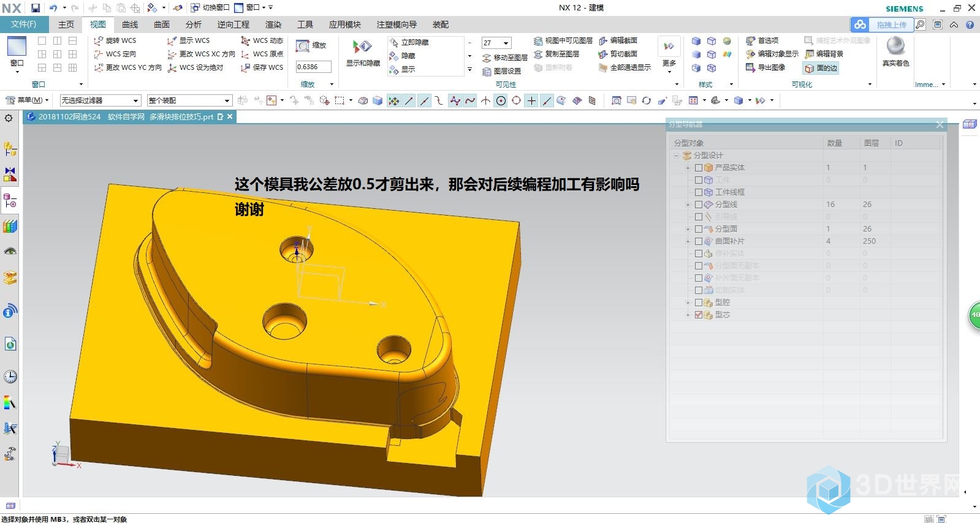This screenshot has height=523, width=980.
Task: Click the search magnifier icon near upload
Action: click(920, 24)
